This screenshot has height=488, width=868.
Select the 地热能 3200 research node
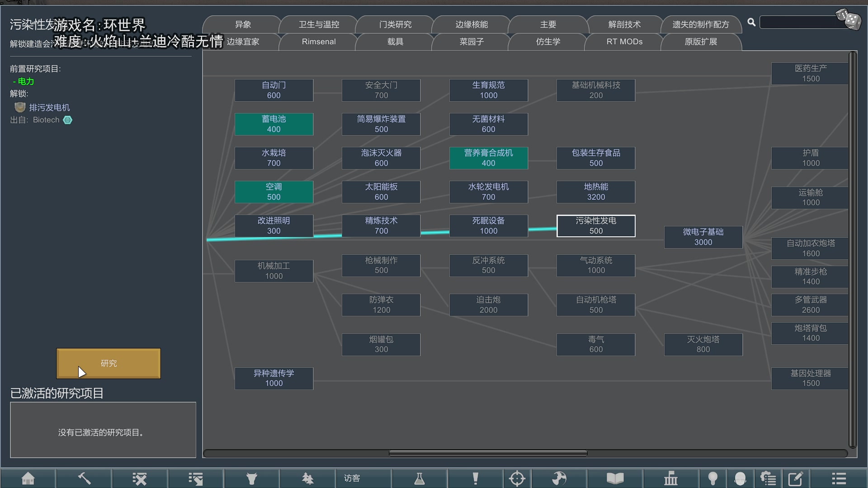pyautogui.click(x=596, y=192)
